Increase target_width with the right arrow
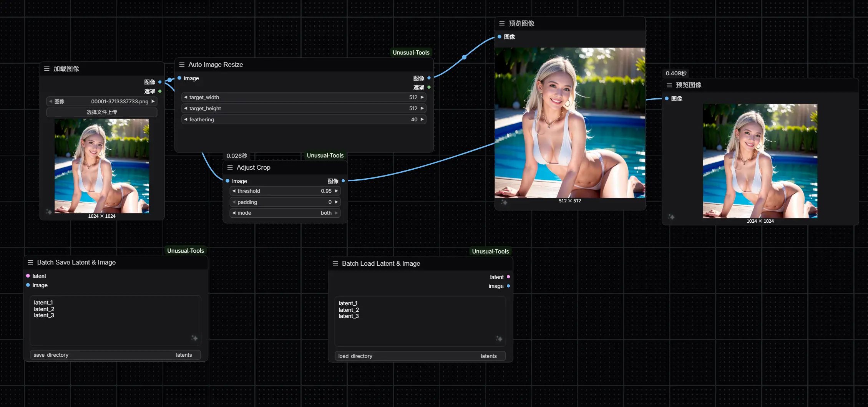Image resolution: width=868 pixels, height=407 pixels. [422, 97]
